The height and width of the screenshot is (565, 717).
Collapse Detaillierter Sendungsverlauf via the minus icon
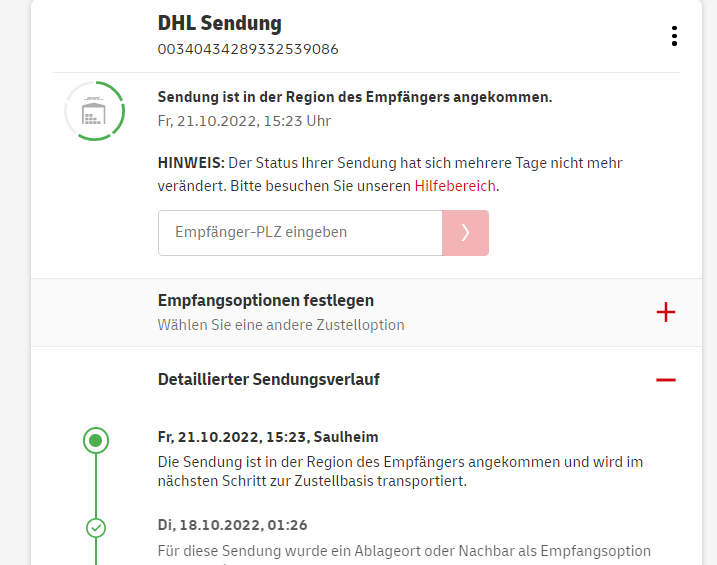666,380
